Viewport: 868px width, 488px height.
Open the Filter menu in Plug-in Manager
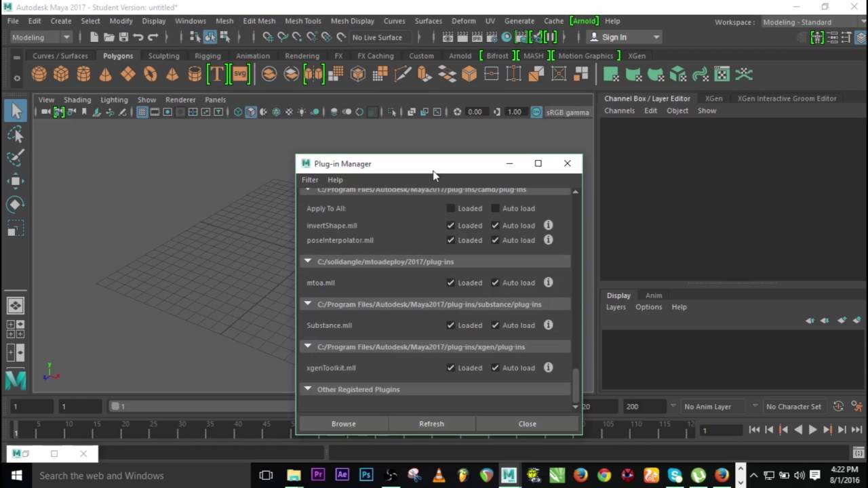(x=310, y=180)
